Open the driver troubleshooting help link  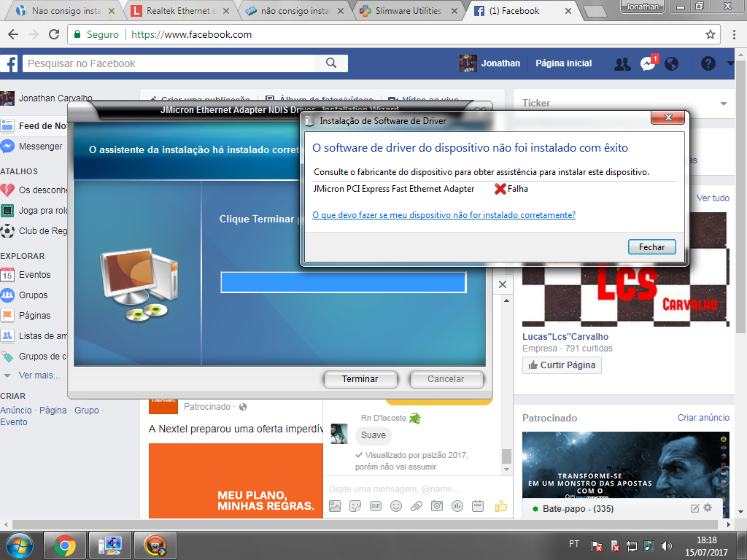point(444,215)
